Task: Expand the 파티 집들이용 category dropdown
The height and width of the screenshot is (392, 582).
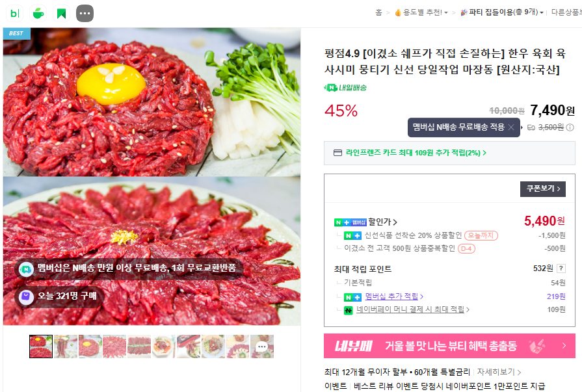Action: pos(502,12)
